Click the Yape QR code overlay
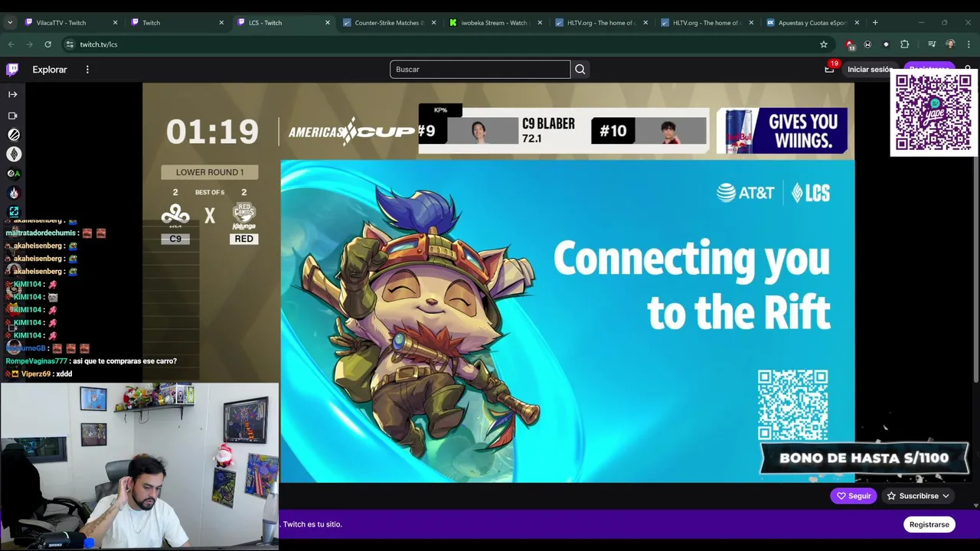This screenshot has height=551, width=980. tap(933, 114)
